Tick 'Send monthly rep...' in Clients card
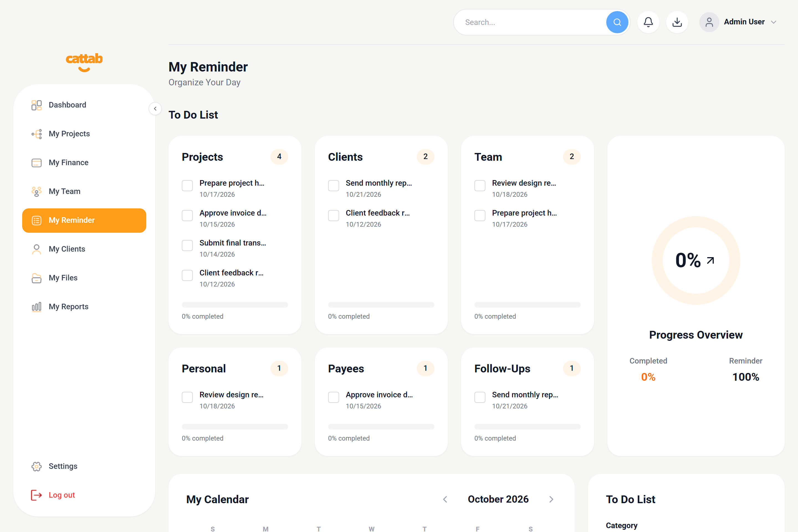The width and height of the screenshot is (798, 532). point(334,186)
